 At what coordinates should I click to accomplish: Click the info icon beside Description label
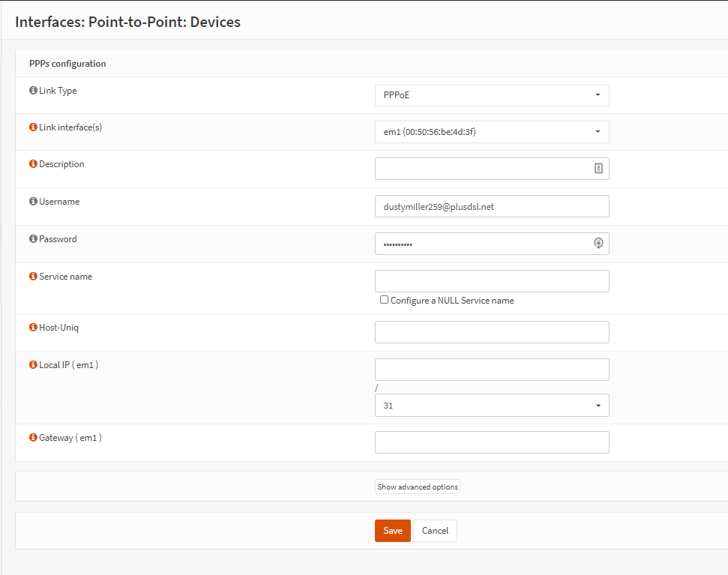coord(33,163)
